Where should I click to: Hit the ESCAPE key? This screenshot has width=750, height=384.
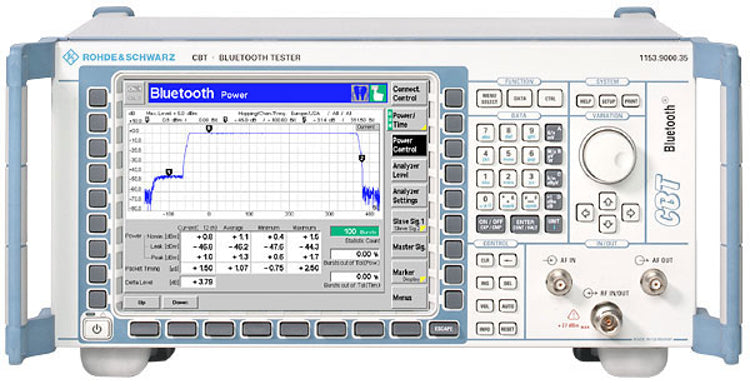coord(443,329)
